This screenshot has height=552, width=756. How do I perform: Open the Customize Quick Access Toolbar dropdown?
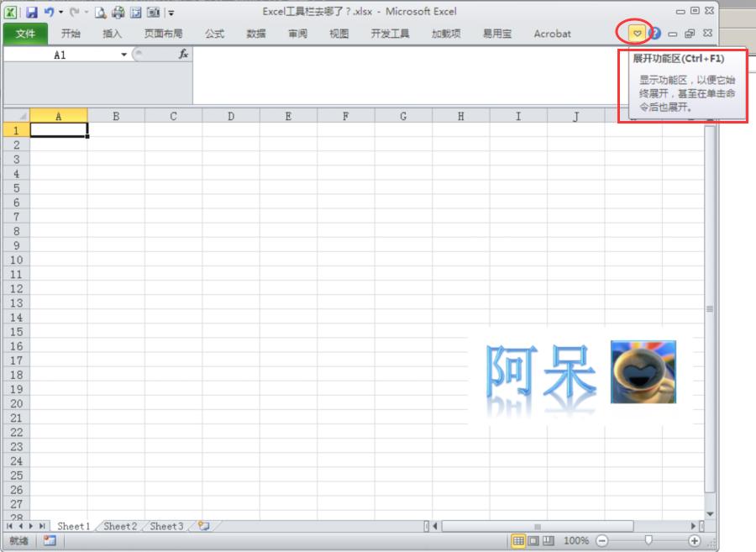(171, 12)
